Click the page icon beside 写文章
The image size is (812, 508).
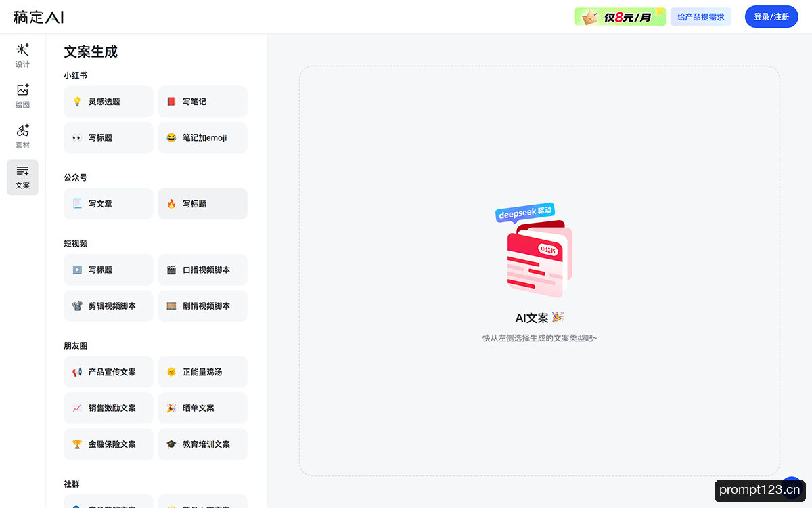[x=77, y=204]
